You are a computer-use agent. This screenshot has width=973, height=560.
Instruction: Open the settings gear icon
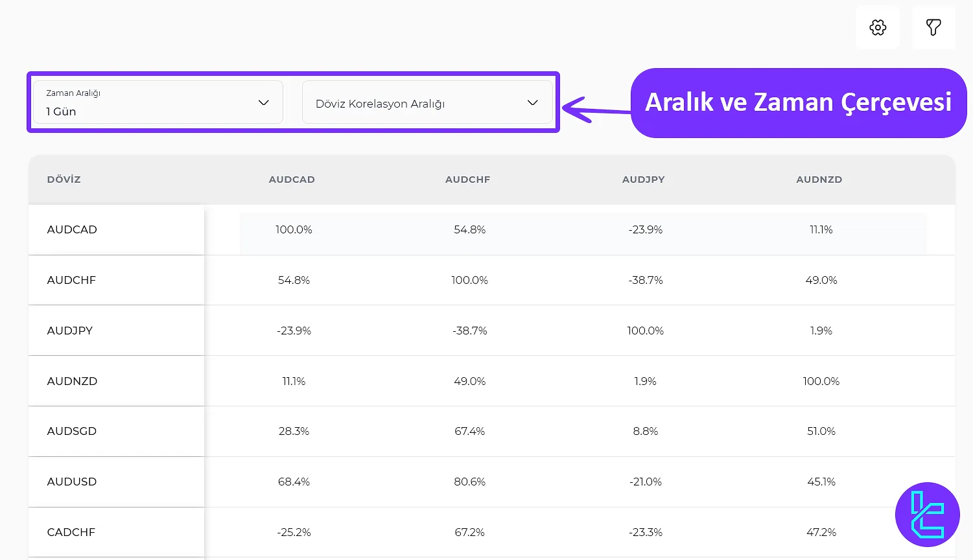(x=877, y=27)
